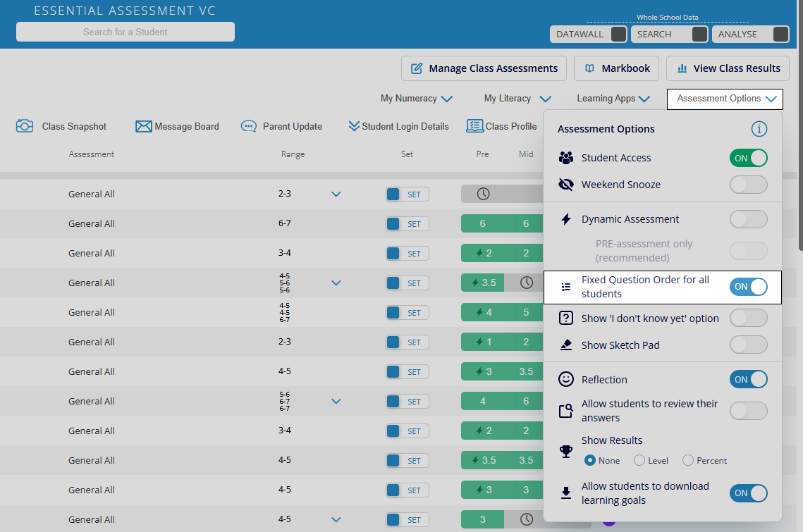Click the whole school SEARCH button
This screenshot has height=532, width=803.
pos(669,34)
